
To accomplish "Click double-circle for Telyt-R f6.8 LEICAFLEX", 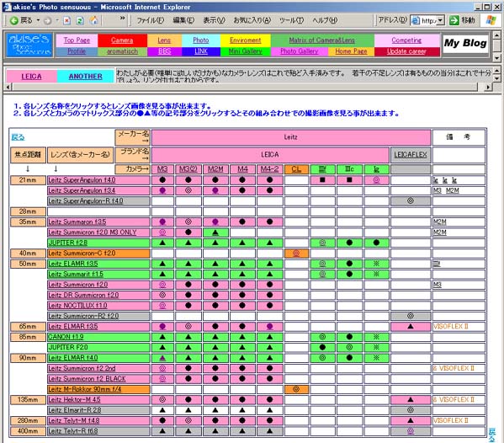I will pos(411,430).
